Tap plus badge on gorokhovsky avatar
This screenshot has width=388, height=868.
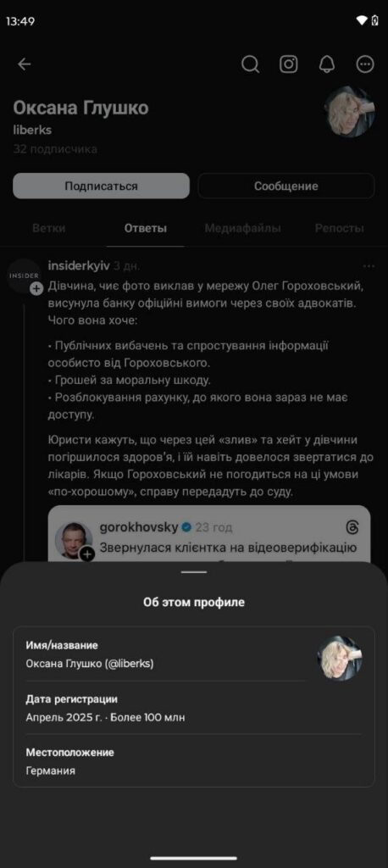point(87,554)
